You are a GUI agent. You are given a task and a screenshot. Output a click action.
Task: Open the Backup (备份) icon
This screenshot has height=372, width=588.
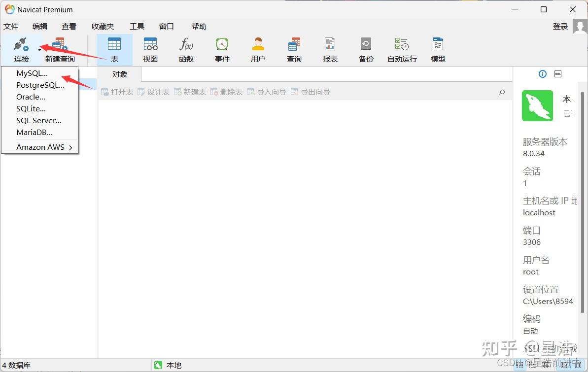[366, 44]
